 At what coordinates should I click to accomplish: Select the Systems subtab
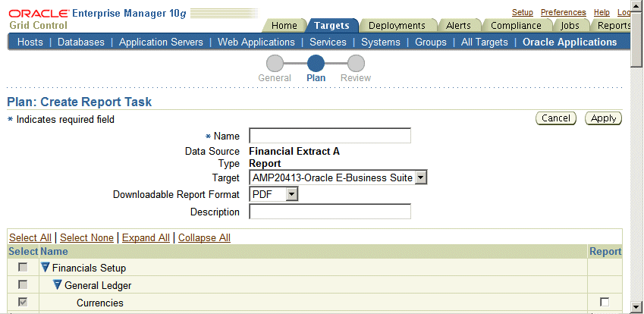[381, 42]
